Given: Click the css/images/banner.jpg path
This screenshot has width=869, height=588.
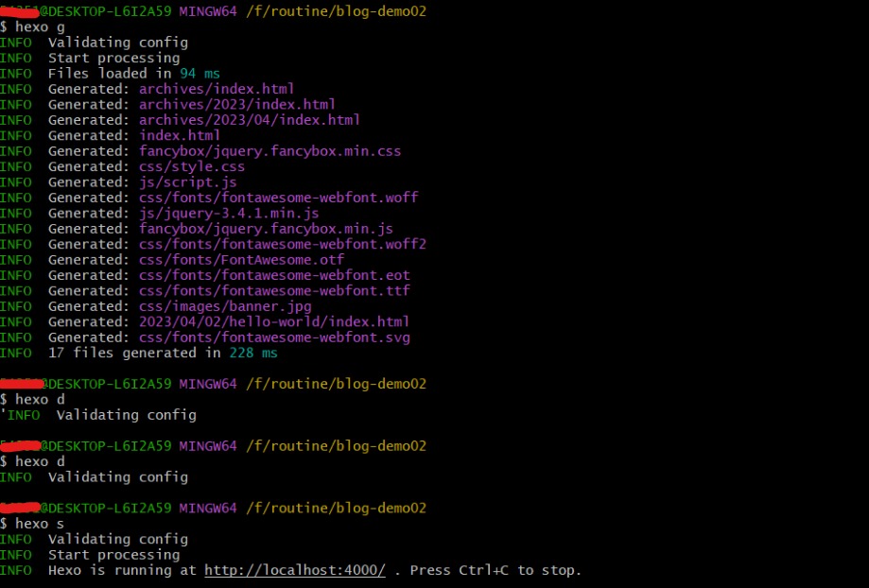Looking at the screenshot, I should [225, 306].
